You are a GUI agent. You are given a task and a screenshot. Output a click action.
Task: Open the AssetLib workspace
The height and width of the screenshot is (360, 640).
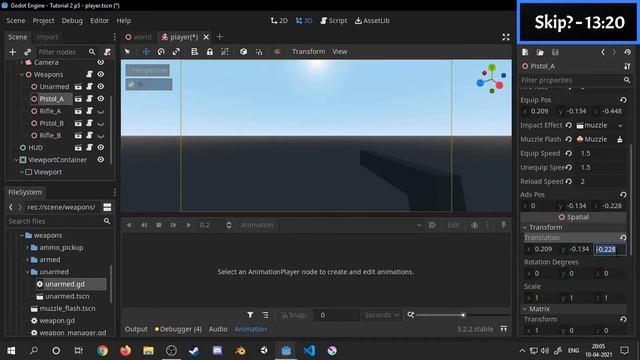pos(372,20)
